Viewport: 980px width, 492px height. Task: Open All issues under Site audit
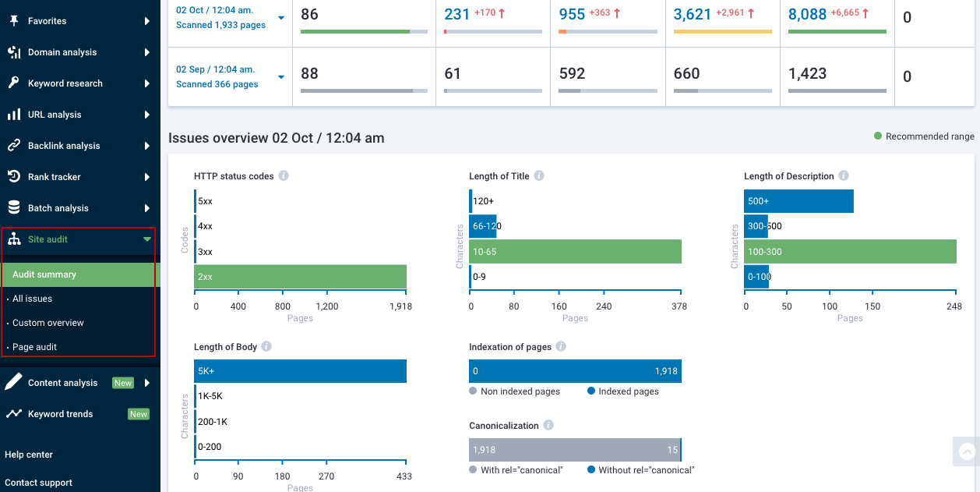point(33,299)
